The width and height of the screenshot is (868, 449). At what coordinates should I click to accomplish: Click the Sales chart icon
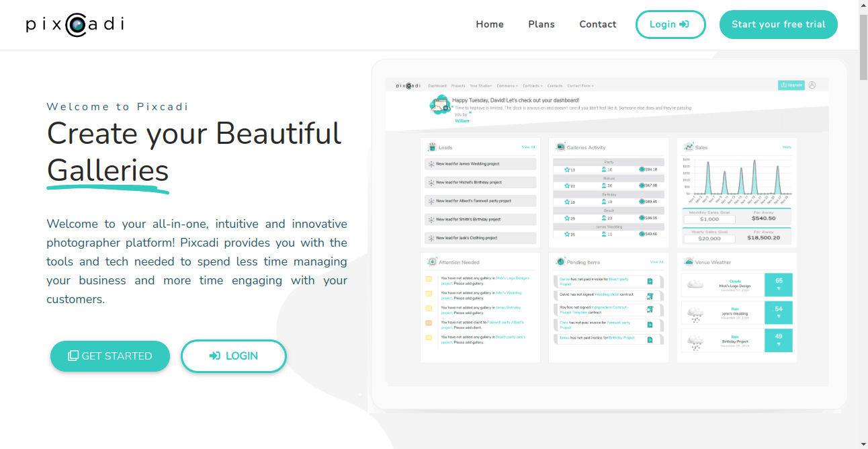[689, 147]
